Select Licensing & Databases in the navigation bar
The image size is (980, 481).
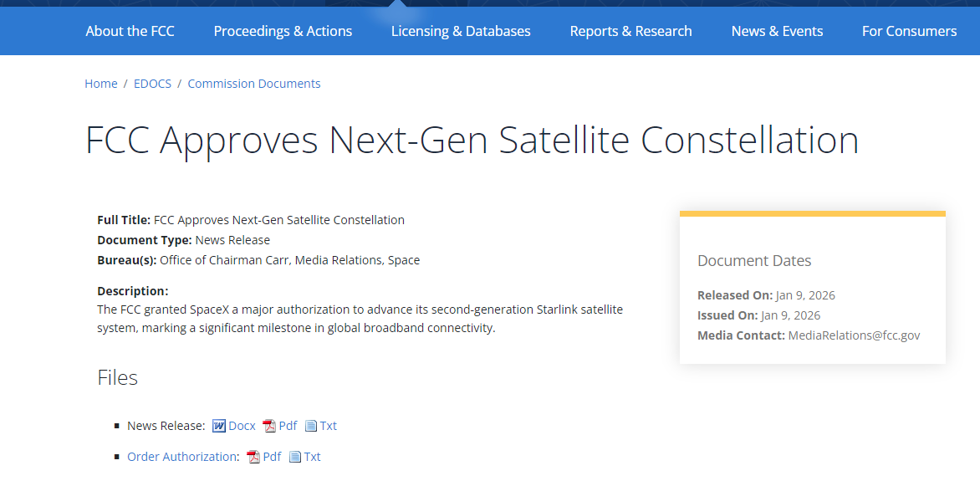(x=461, y=31)
